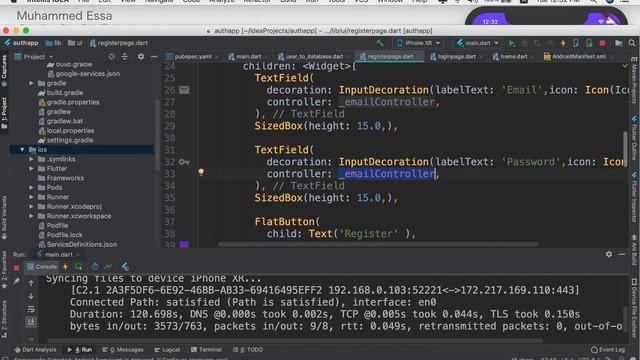Viewport: 640px width, 360px height.
Task: Expand the Runner.xcworkspace folder
Action: pos(31,216)
